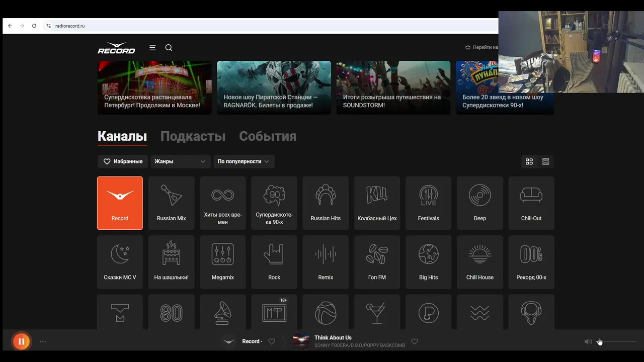The image size is (644, 362).
Task: Select the Рекорд 00-х channel
Action: pyautogui.click(x=531, y=262)
